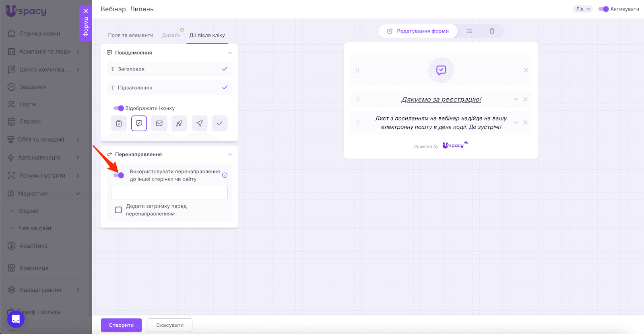
Task: Toggle the Відображати іконку switch
Action: pos(118,108)
